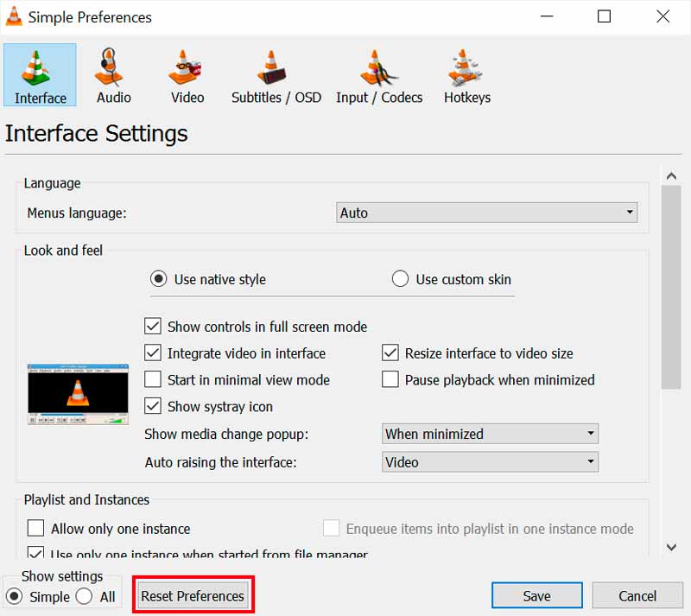Enable Pause playback when minimized

390,380
